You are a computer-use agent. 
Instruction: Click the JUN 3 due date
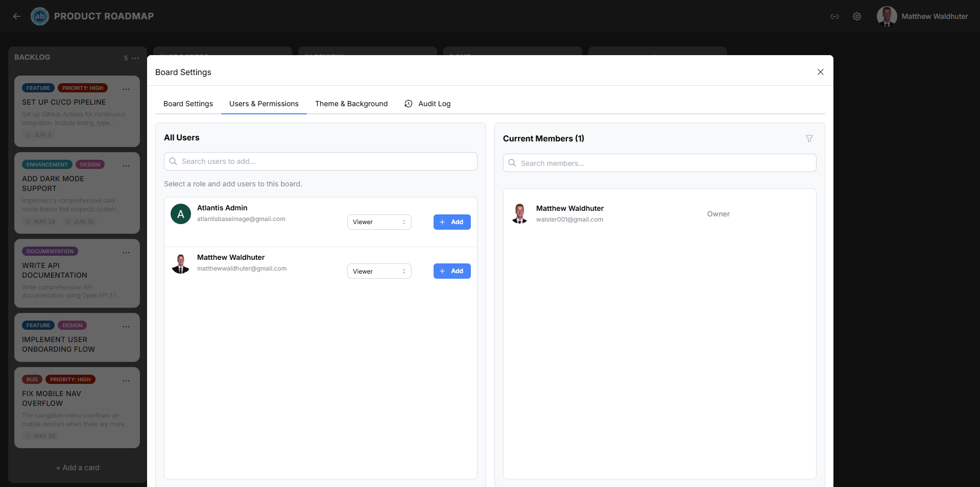pos(39,135)
